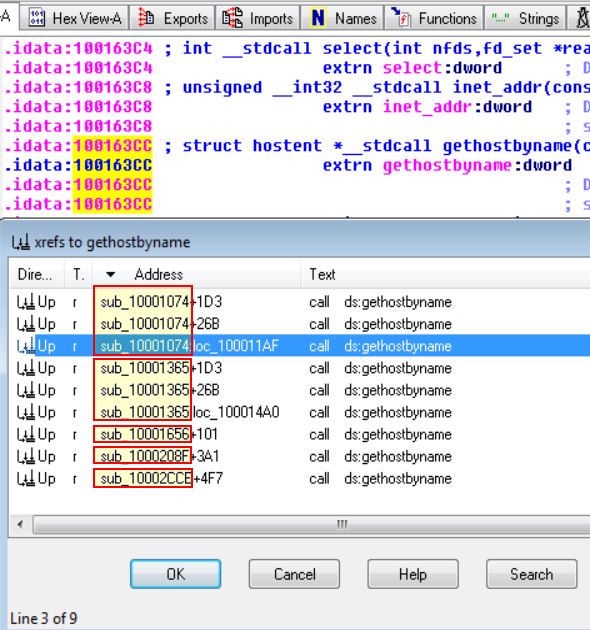Click the horizontal scrollbar left arrow
Viewport: 590px width, 630px height.
point(20,524)
